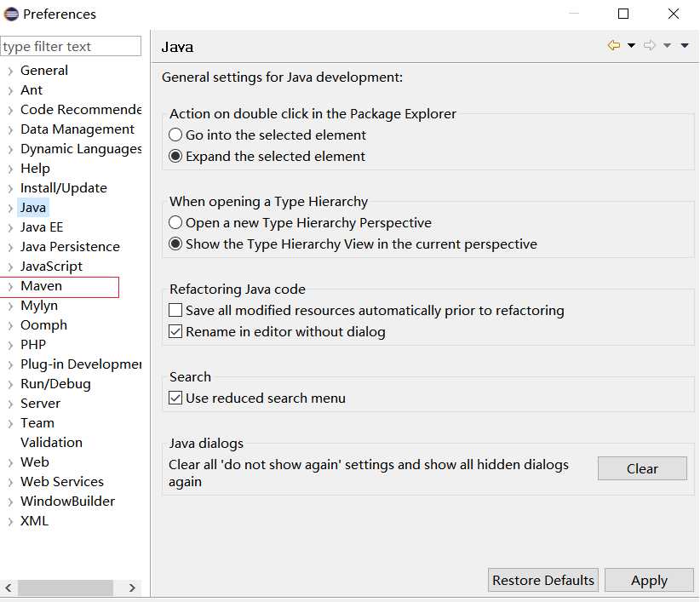
Task: Select Data Management category
Action: click(x=77, y=129)
